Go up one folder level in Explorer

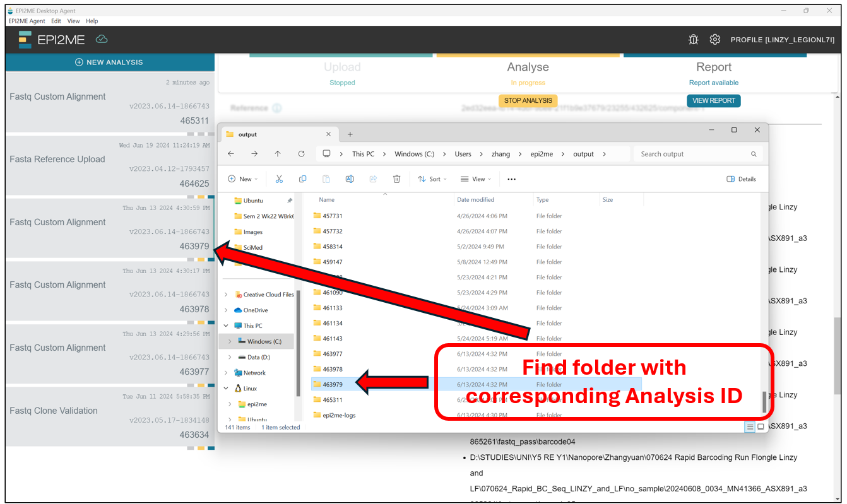(x=278, y=154)
